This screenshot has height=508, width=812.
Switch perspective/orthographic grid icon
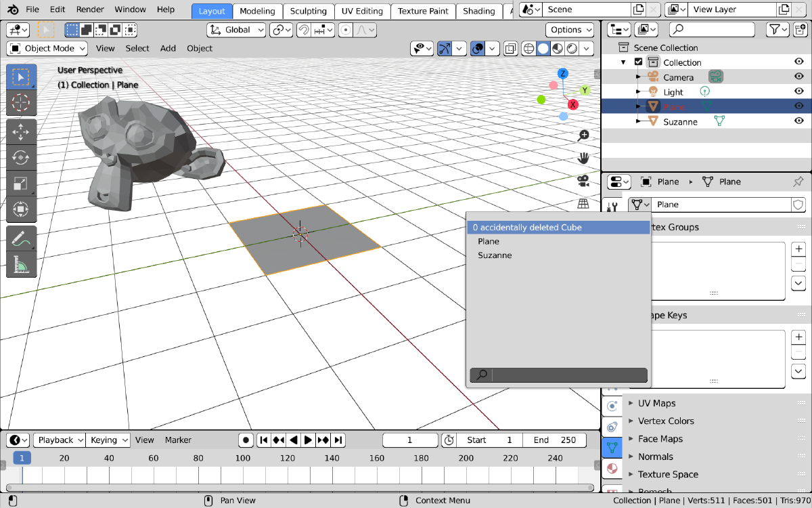click(583, 203)
